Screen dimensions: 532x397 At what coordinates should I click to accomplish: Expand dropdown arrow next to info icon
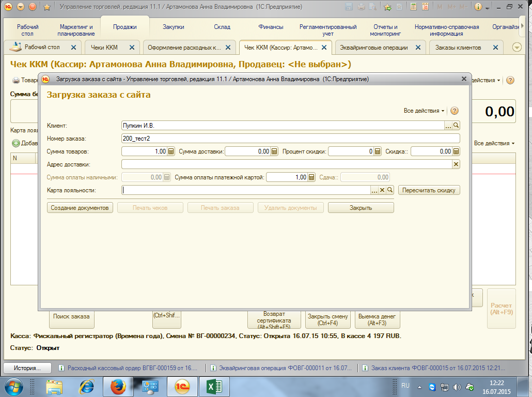point(487,7)
